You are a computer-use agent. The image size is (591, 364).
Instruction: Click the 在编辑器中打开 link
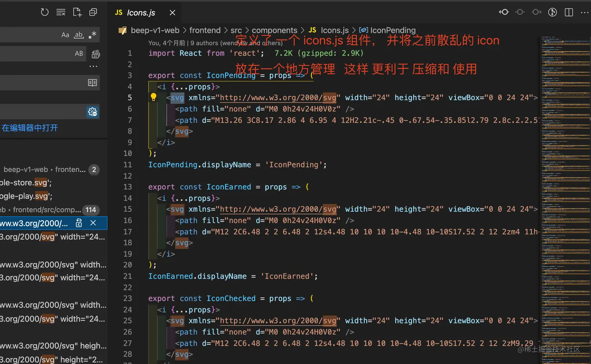pos(30,128)
